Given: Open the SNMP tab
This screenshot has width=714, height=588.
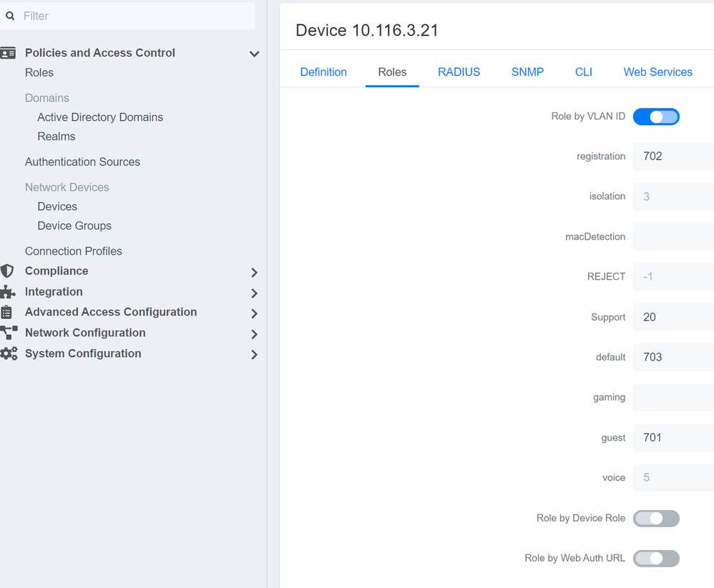Looking at the screenshot, I should coord(527,72).
